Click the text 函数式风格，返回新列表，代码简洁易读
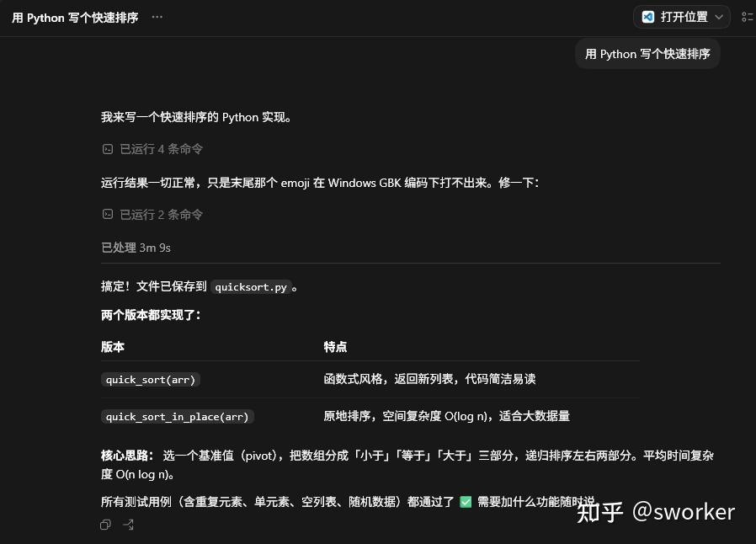756x544 pixels. pos(429,379)
